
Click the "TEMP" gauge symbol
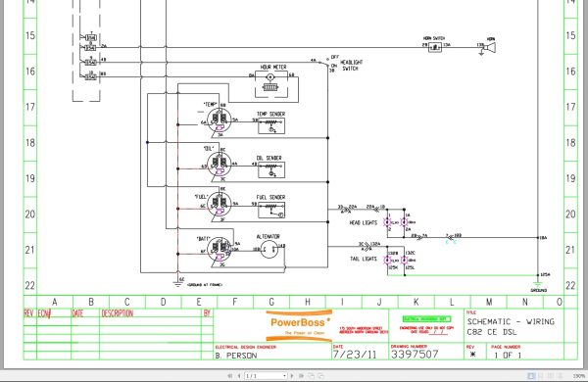point(220,119)
